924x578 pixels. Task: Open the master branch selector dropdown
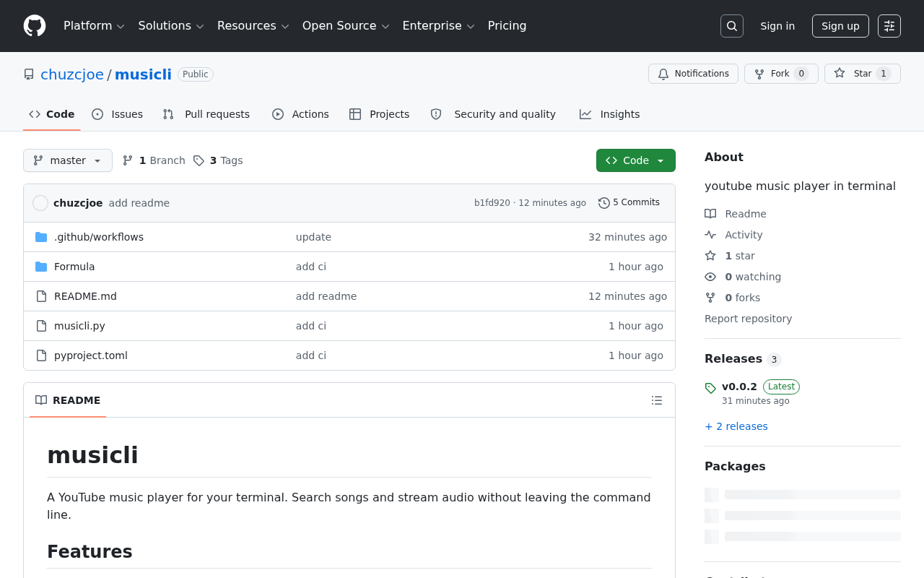(68, 160)
